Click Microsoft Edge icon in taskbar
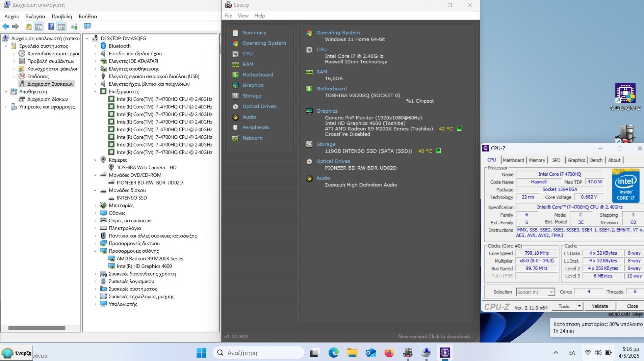The width and height of the screenshot is (644, 361). point(334,353)
